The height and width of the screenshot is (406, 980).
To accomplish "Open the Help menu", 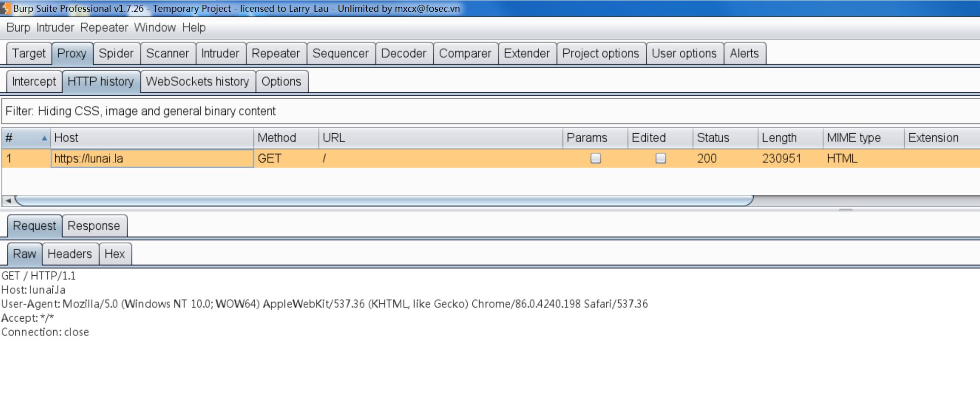I will coord(194,28).
